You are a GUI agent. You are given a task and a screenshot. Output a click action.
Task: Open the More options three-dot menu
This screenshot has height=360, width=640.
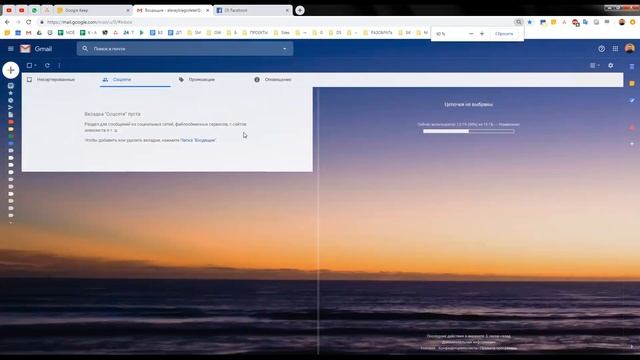(x=59, y=65)
